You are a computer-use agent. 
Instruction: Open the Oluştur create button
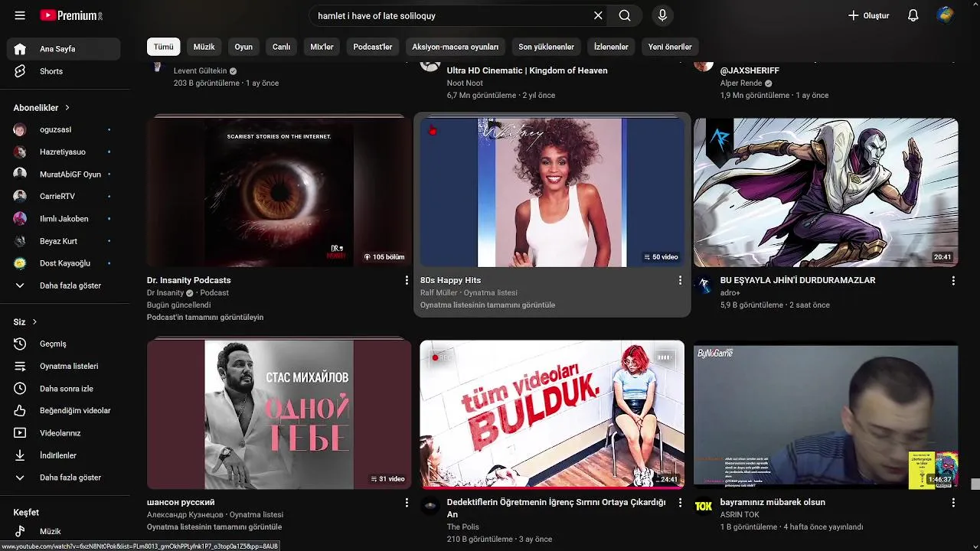[x=868, y=15]
